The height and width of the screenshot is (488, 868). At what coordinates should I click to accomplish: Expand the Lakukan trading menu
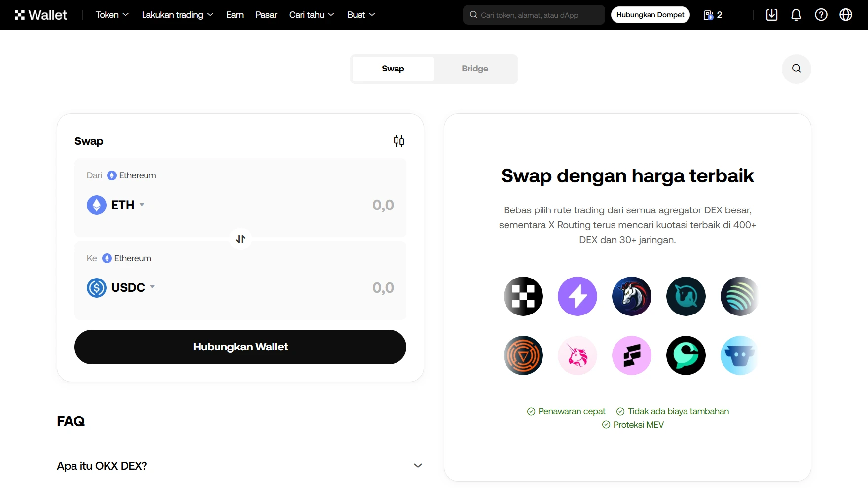click(x=178, y=15)
